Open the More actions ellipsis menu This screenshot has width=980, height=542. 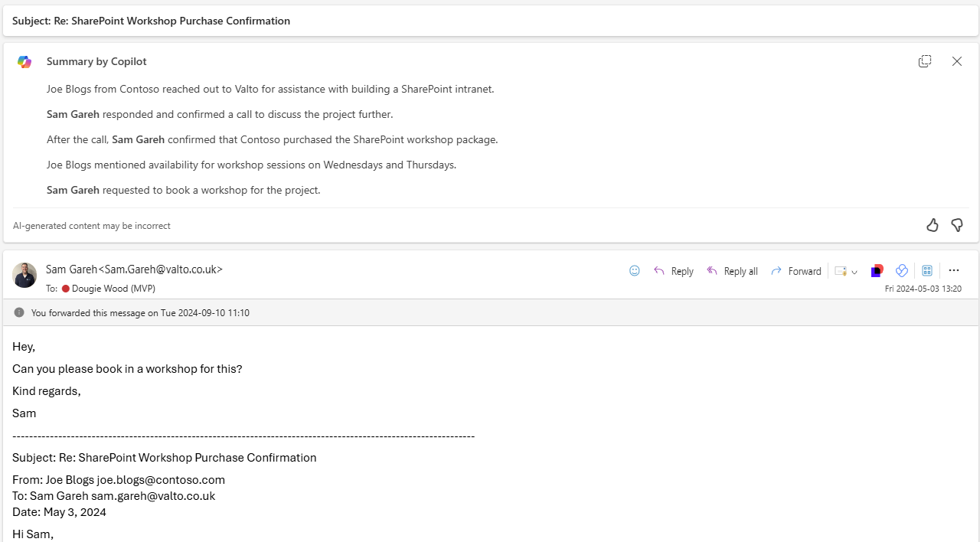click(954, 270)
